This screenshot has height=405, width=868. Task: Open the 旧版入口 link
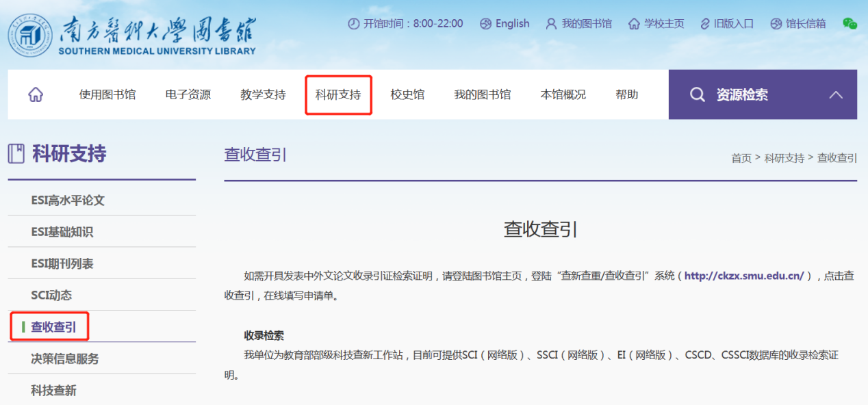tap(734, 24)
